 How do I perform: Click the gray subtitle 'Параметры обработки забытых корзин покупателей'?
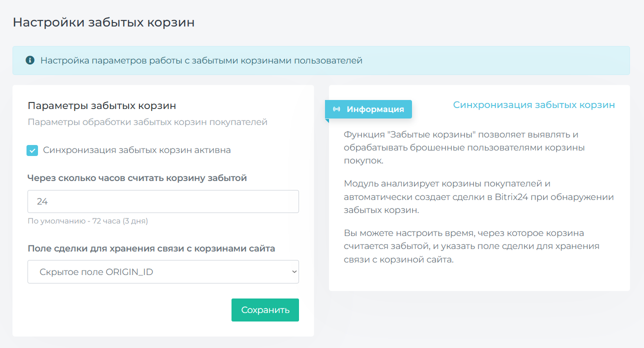point(147,122)
